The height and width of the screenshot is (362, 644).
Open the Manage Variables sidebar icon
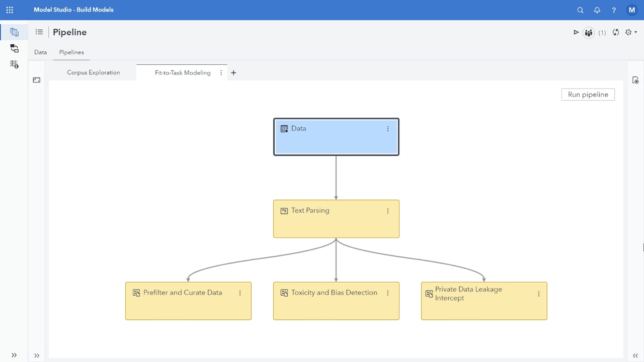pyautogui.click(x=14, y=64)
